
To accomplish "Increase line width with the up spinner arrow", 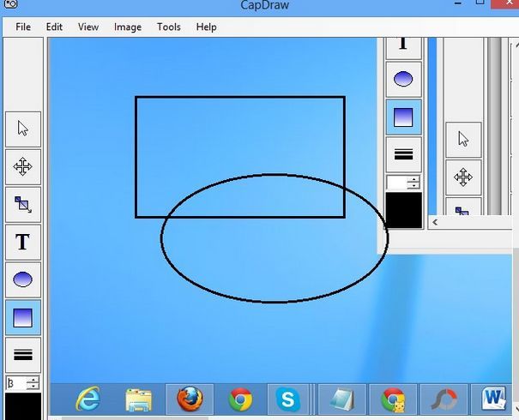I will (33, 380).
